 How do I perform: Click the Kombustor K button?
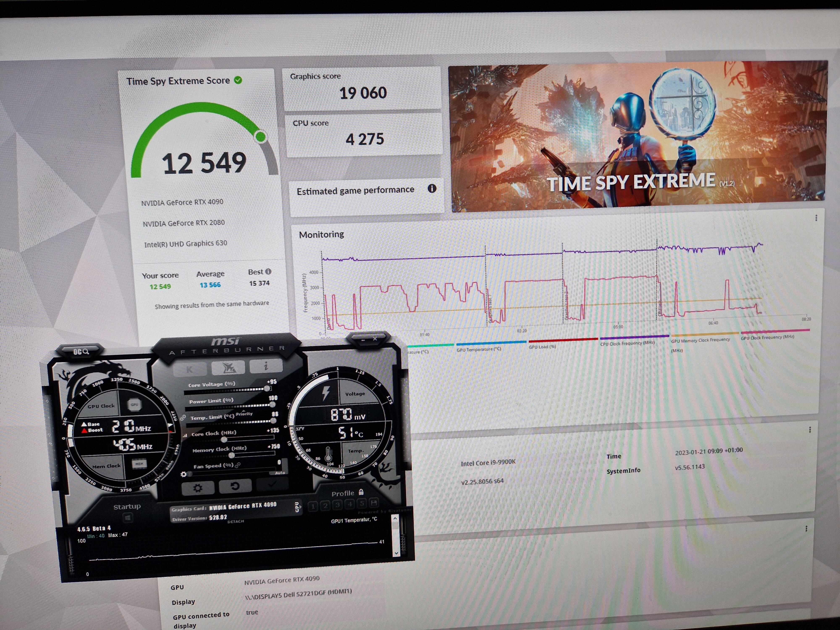tap(190, 369)
